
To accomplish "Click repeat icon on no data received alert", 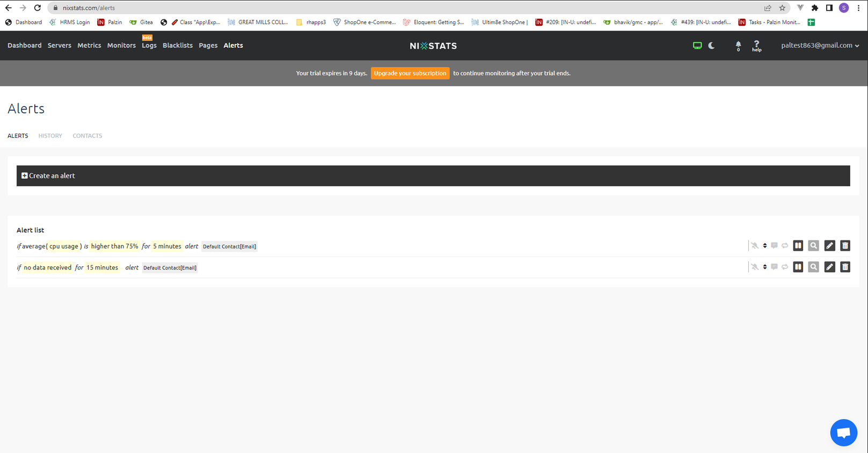I will click(x=785, y=267).
